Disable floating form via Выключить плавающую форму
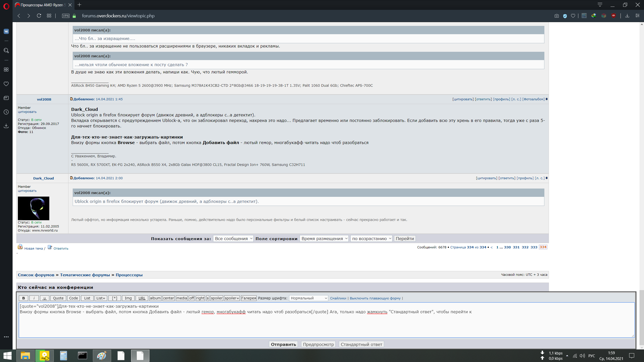This screenshot has height=362, width=644. coord(375,298)
